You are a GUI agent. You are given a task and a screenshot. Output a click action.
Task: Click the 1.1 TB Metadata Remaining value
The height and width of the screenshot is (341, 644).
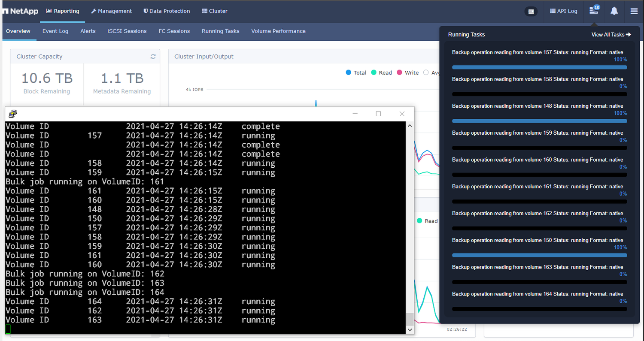(122, 78)
